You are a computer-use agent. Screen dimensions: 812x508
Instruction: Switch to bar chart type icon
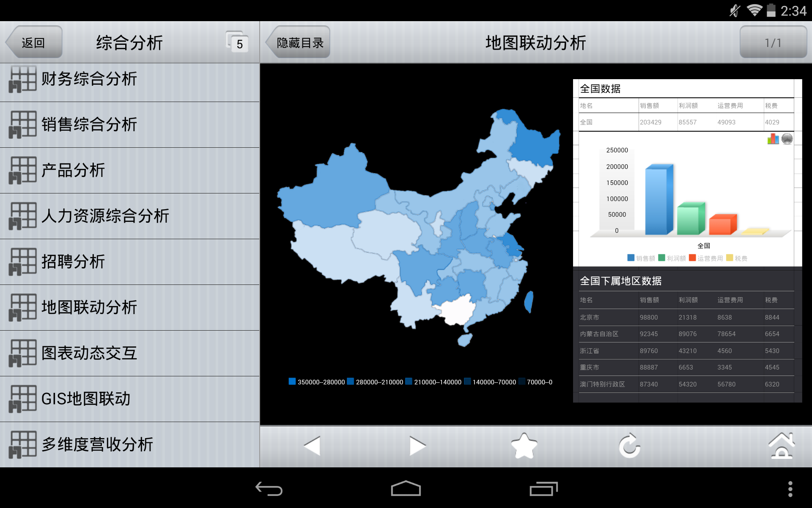point(773,139)
